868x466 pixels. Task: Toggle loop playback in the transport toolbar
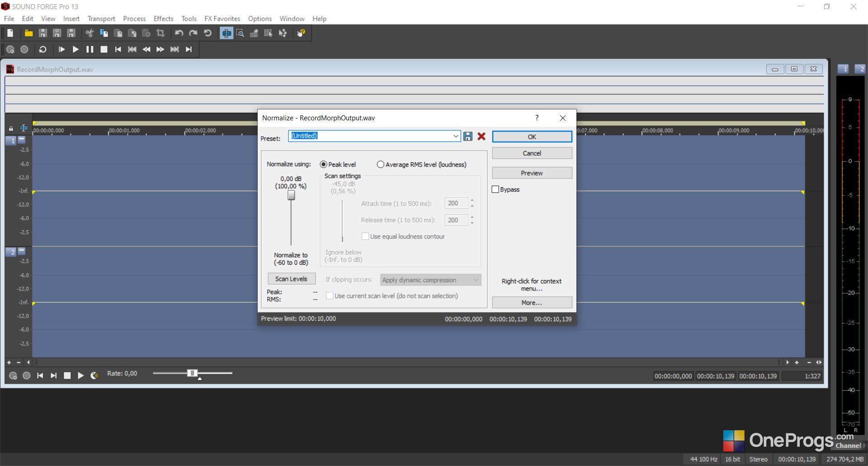[x=43, y=49]
